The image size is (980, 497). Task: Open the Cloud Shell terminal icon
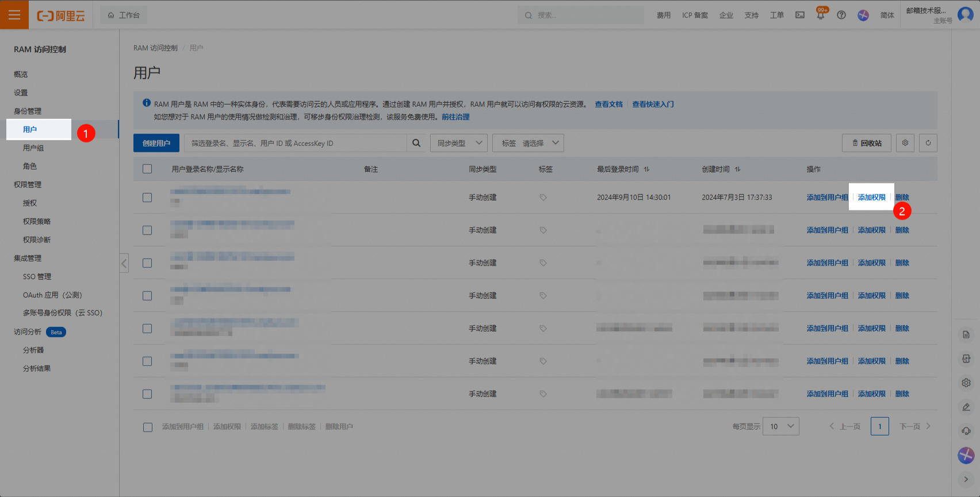(x=800, y=15)
